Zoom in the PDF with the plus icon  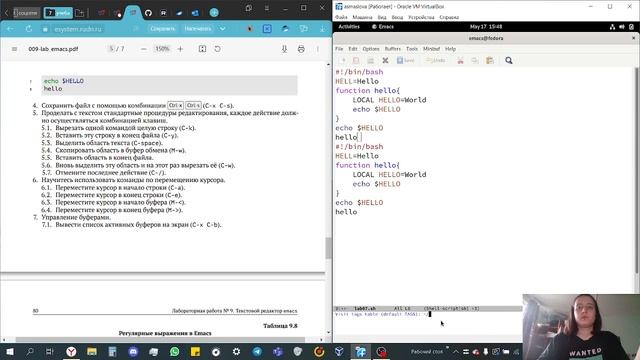pos(180,49)
